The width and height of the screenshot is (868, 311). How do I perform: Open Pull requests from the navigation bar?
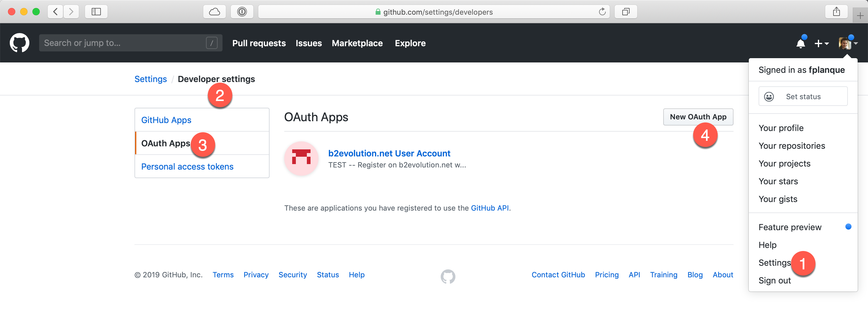(x=259, y=43)
